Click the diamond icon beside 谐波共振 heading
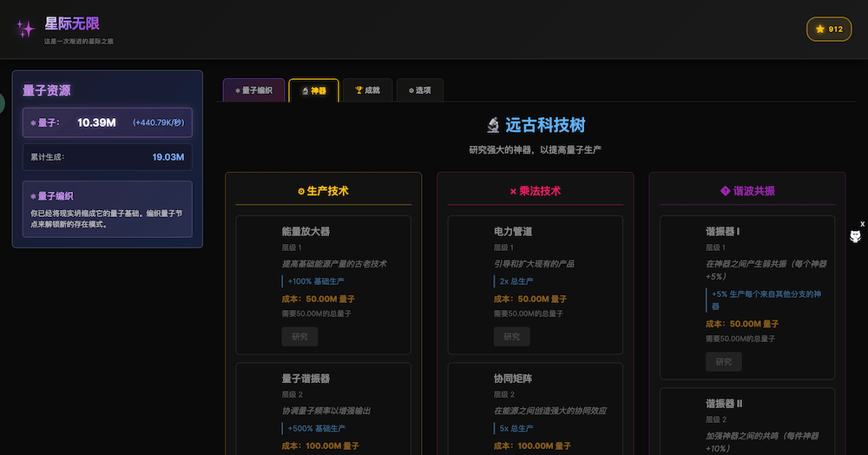Image resolution: width=868 pixels, height=455 pixels. pos(725,191)
